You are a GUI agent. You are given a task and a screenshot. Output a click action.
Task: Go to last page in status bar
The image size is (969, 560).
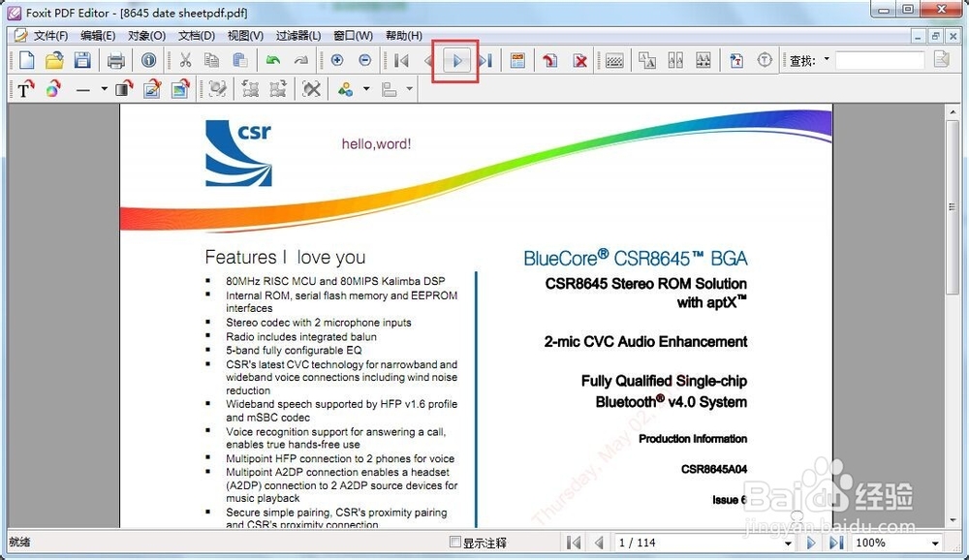coord(835,543)
